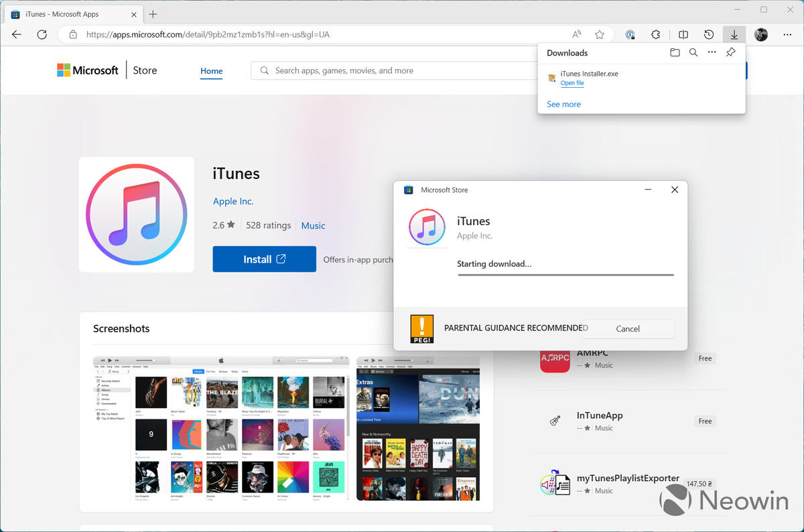Click the blue Install button
804x532 pixels.
264,259
